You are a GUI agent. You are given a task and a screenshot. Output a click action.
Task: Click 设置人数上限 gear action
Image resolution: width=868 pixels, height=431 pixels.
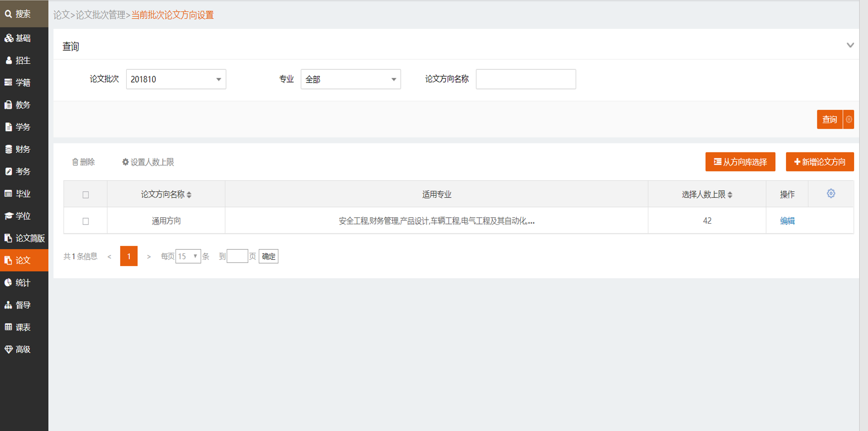coord(148,162)
